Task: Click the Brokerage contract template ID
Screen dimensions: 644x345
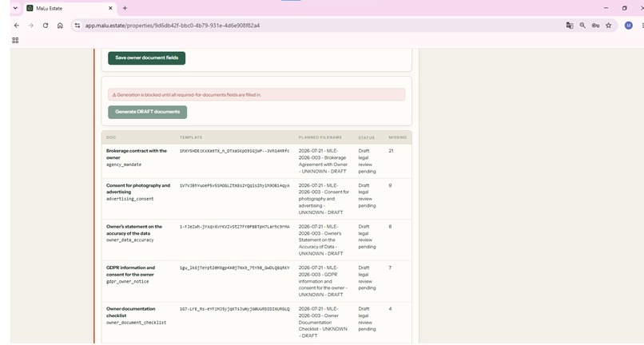Action: (x=234, y=151)
